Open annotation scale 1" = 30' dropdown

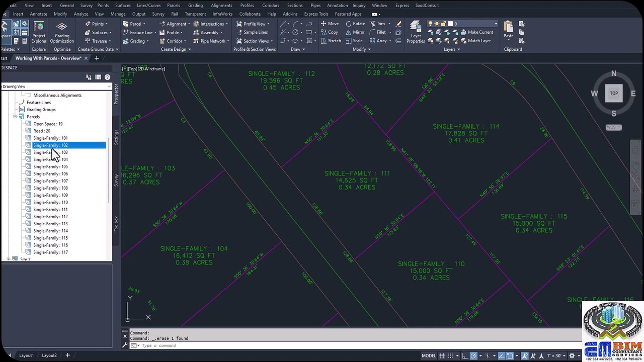pos(556,356)
